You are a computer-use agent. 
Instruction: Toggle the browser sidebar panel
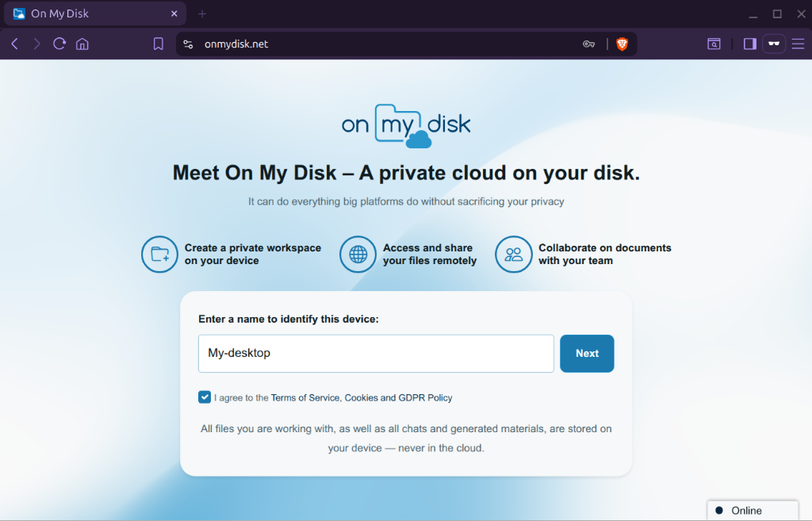coord(750,44)
